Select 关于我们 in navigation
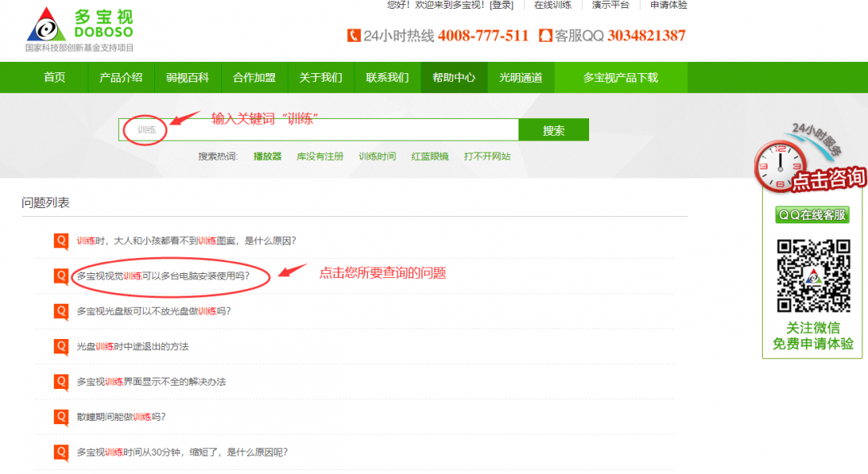The width and height of the screenshot is (868, 474). pos(321,77)
